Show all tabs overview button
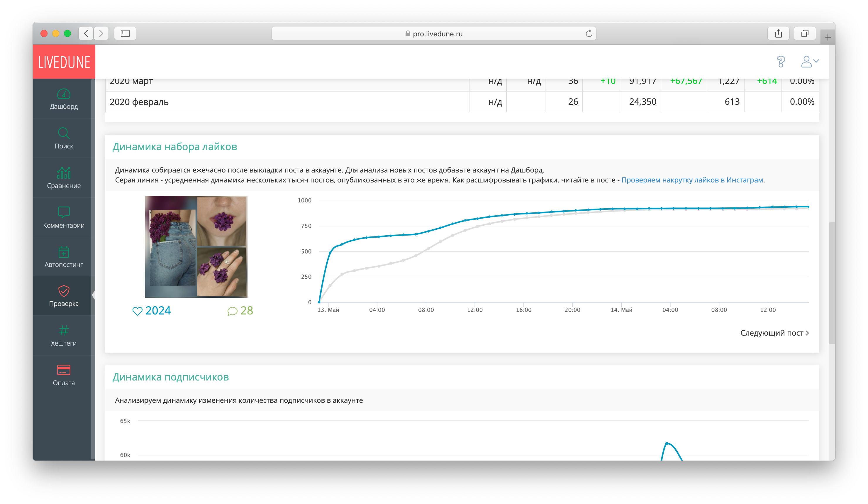 pyautogui.click(x=804, y=33)
